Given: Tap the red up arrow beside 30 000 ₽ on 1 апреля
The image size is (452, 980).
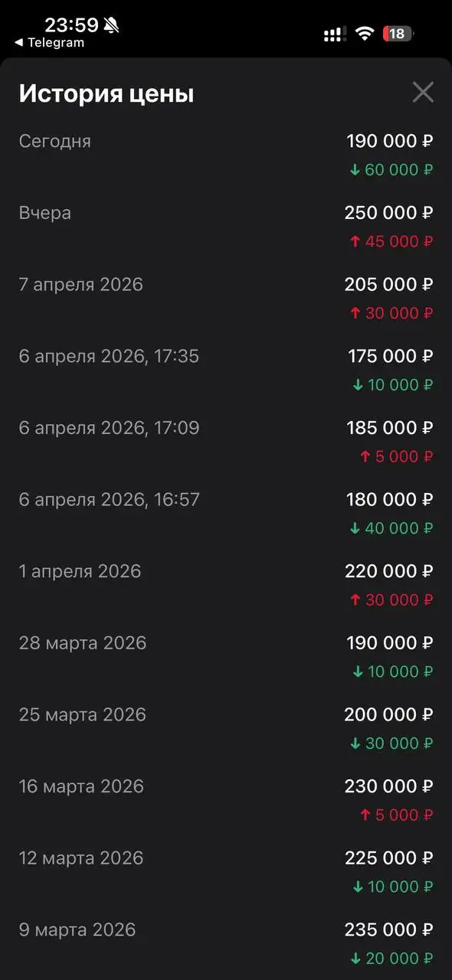Looking at the screenshot, I should 356,599.
